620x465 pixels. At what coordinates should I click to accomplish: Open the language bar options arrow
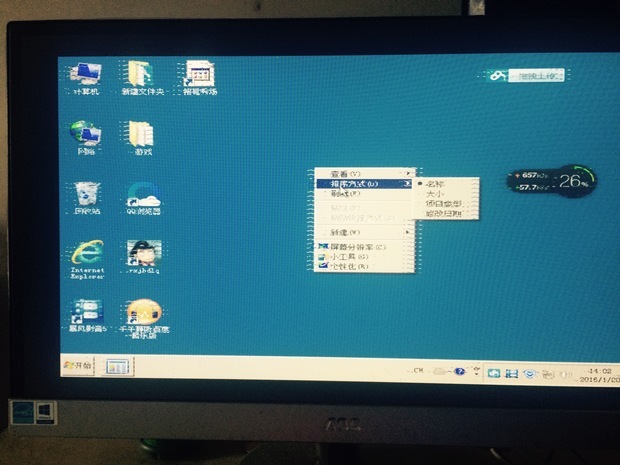476,372
